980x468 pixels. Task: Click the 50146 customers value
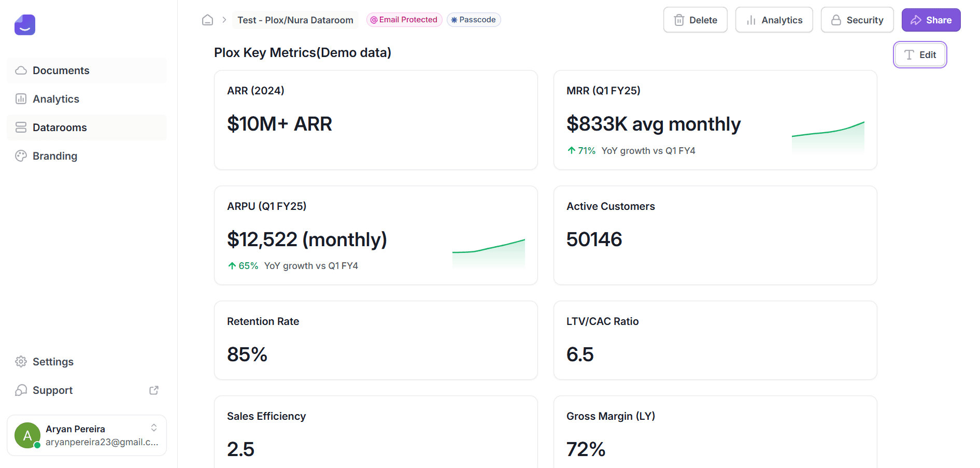click(594, 239)
